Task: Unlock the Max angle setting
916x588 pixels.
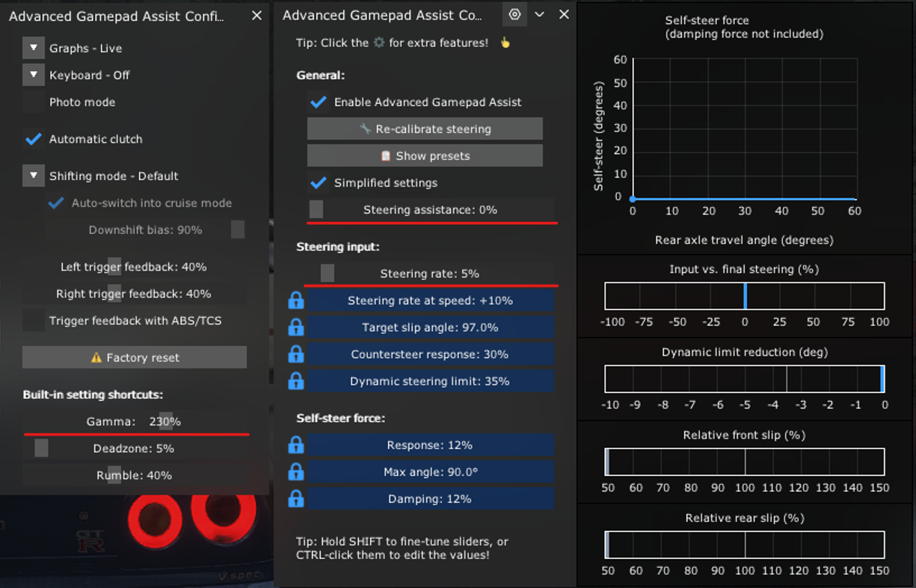Action: 296,472
